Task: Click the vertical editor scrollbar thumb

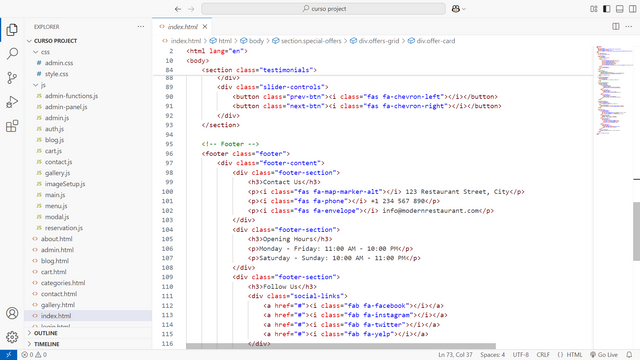Action: (x=636, y=231)
